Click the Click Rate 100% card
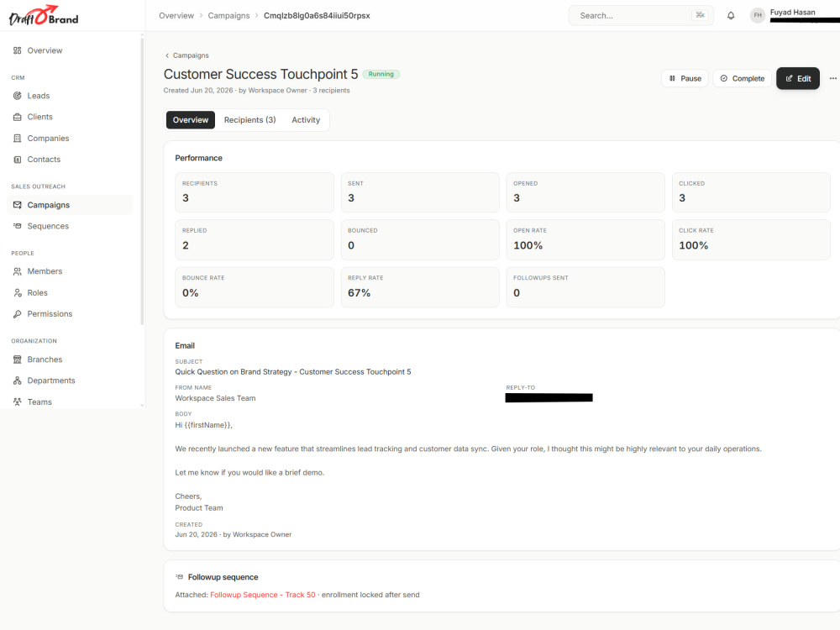This screenshot has width=840, height=630. coord(751,239)
